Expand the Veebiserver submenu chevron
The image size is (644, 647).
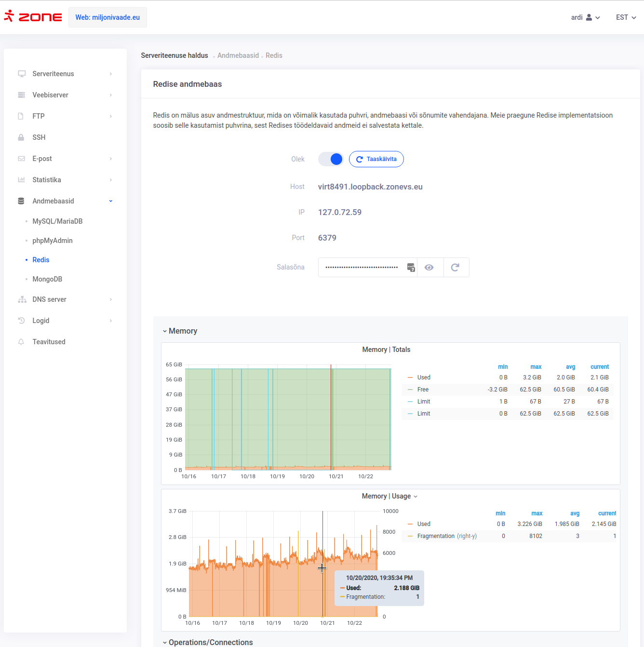pyautogui.click(x=111, y=95)
